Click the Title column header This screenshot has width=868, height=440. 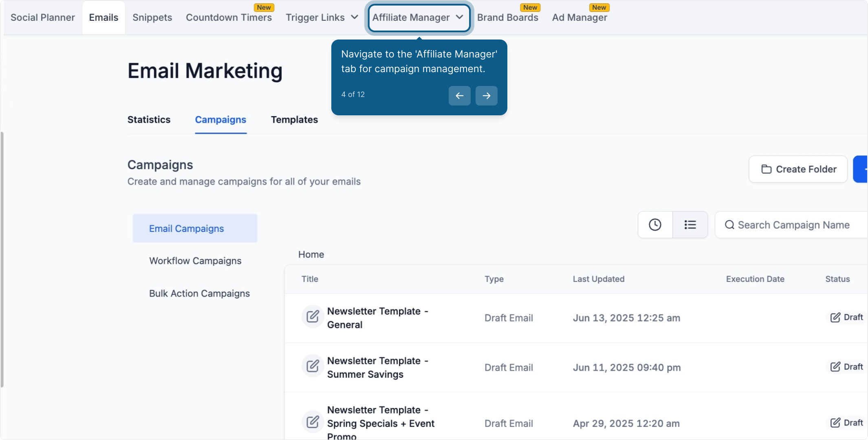[310, 279]
